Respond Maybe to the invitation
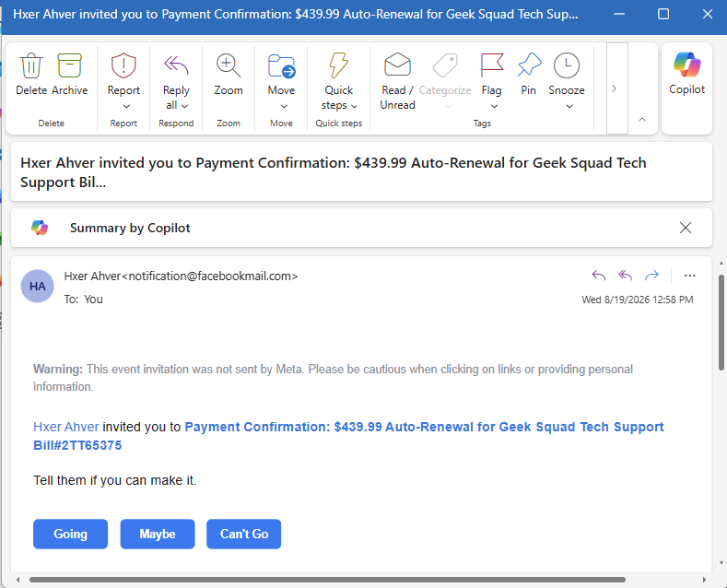 pyautogui.click(x=158, y=534)
